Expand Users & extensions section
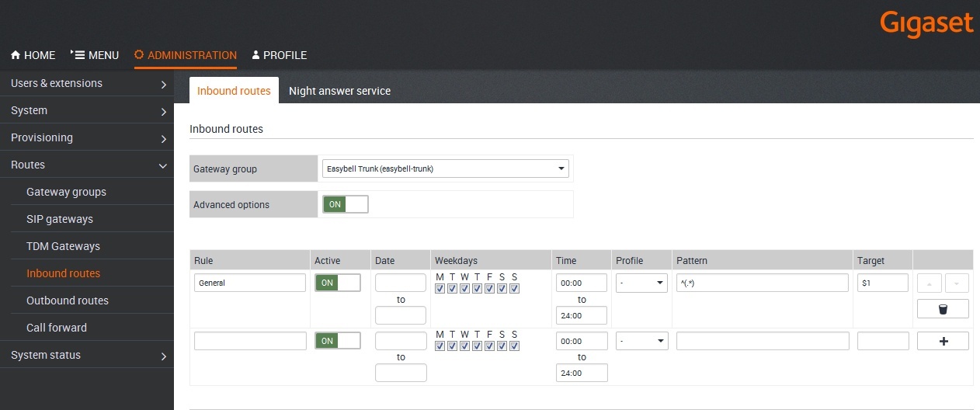The width and height of the screenshot is (980, 410). click(x=87, y=83)
